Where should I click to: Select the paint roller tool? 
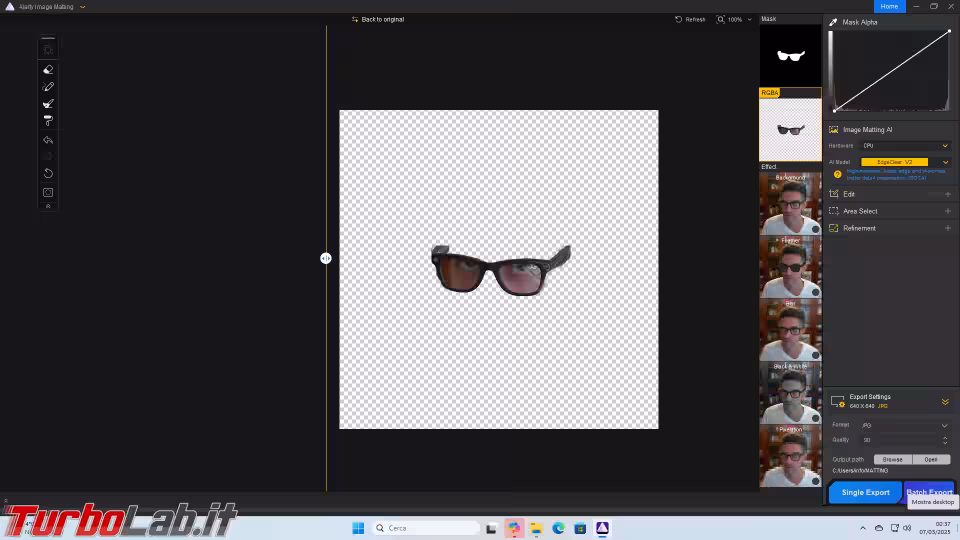pos(48,121)
